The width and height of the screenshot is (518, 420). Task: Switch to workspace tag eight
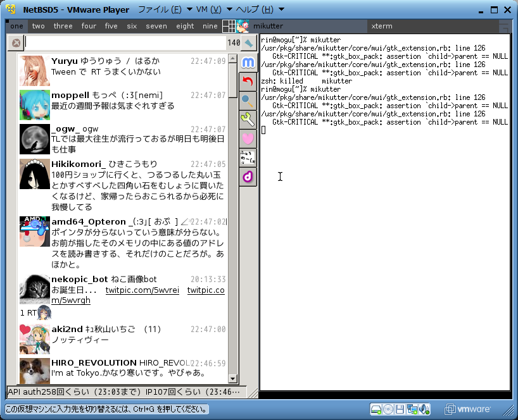tap(185, 26)
